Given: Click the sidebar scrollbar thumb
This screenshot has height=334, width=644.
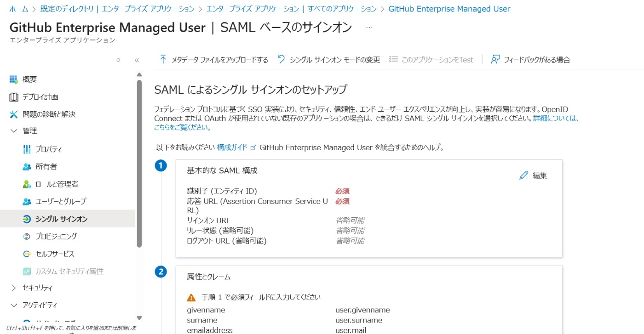Looking at the screenshot, I should pyautogui.click(x=139, y=164).
